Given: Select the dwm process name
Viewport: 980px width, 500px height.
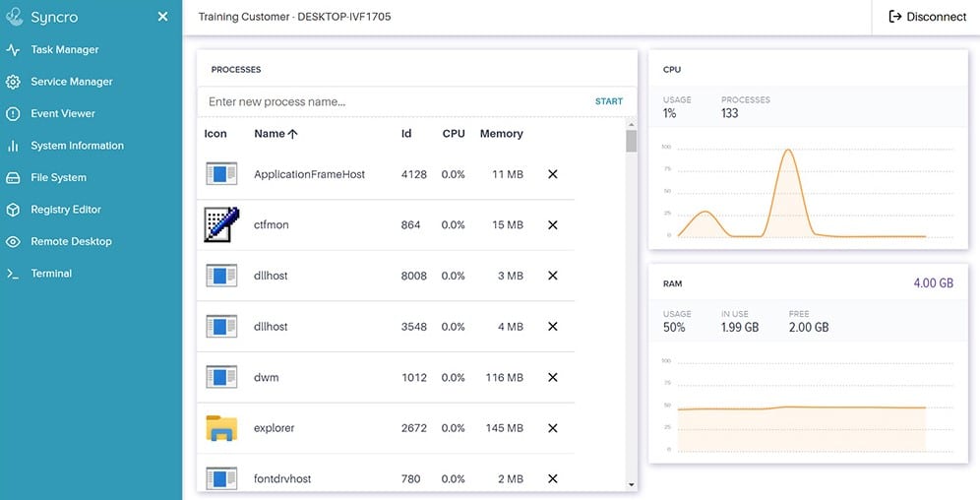Looking at the screenshot, I should (x=267, y=378).
